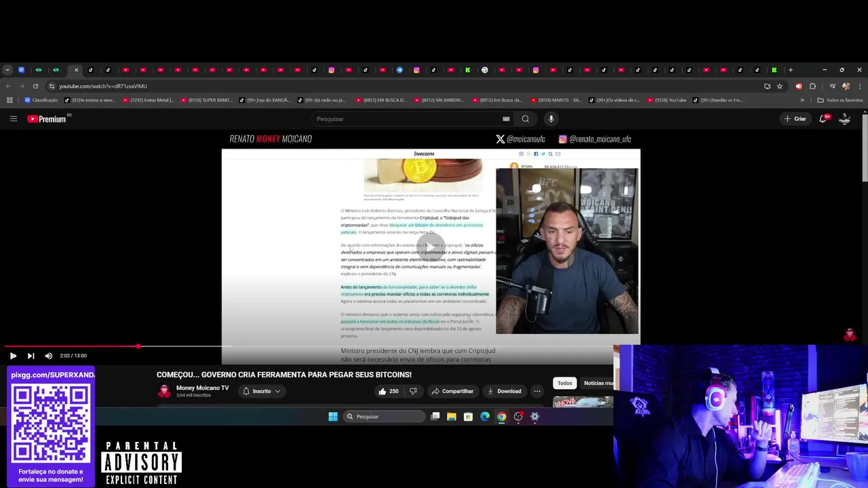Skip to next video button

[31, 356]
